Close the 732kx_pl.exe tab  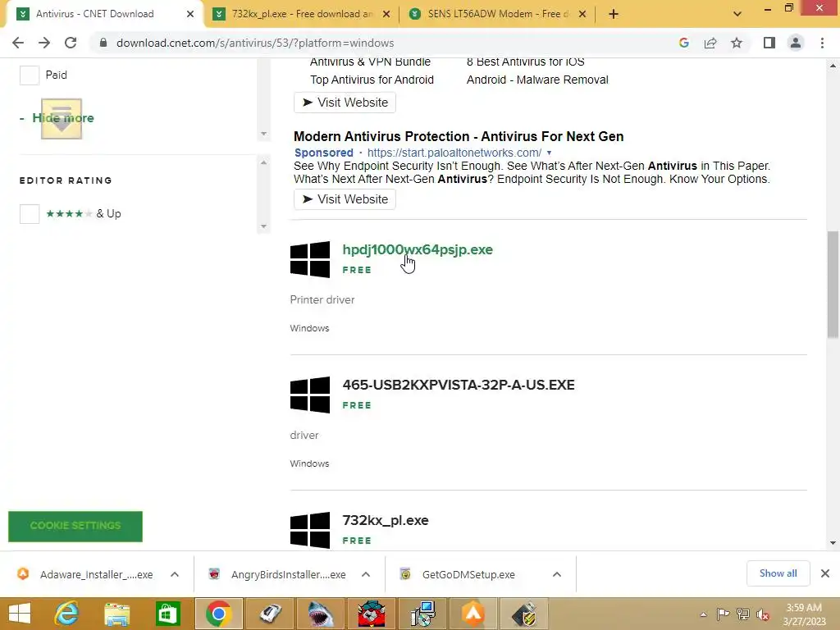coord(386,14)
